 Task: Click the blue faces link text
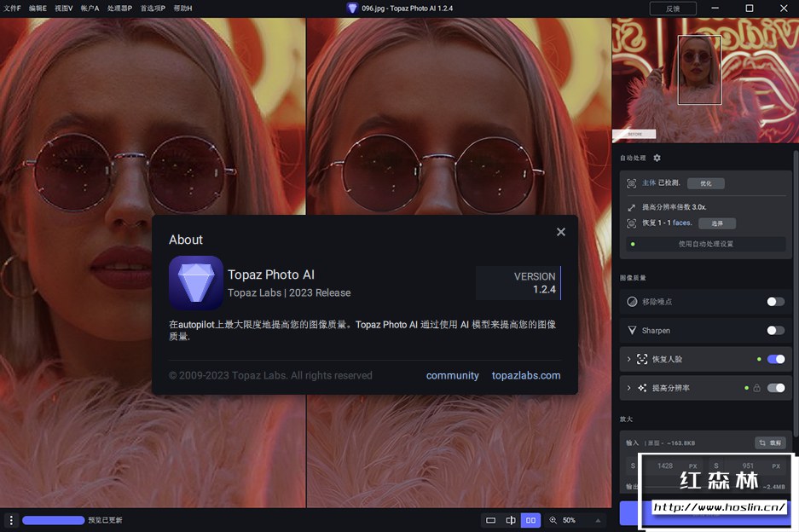click(682, 223)
